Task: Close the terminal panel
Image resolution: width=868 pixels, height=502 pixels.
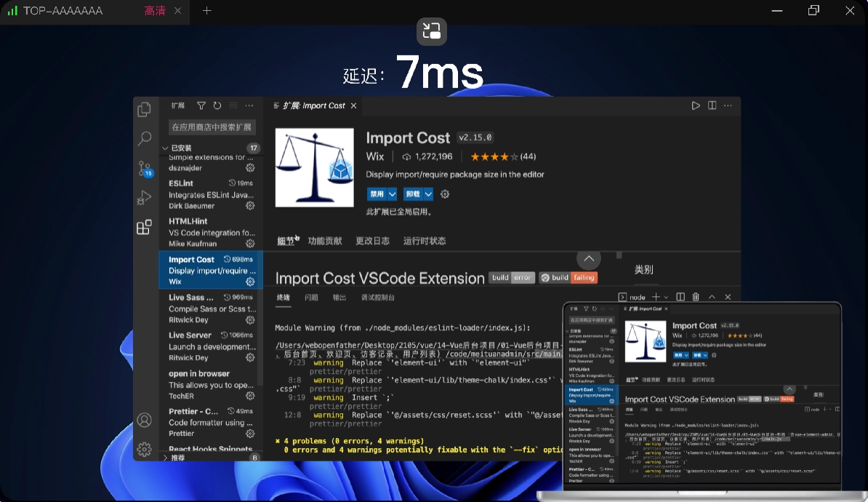Action: tap(728, 297)
